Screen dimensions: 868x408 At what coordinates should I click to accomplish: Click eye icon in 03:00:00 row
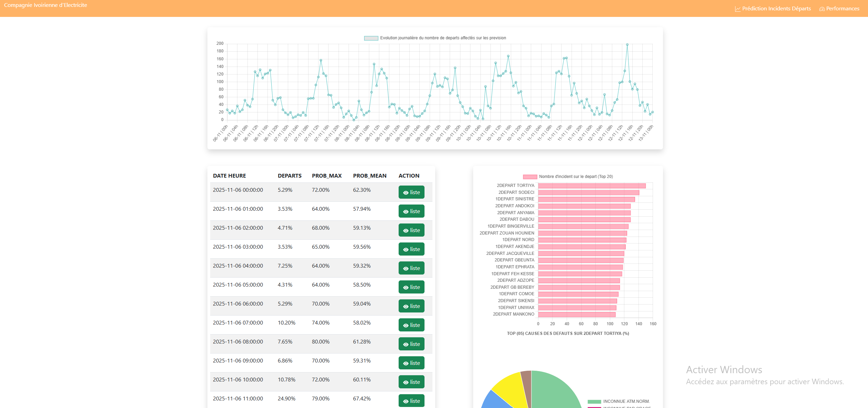[x=406, y=250]
